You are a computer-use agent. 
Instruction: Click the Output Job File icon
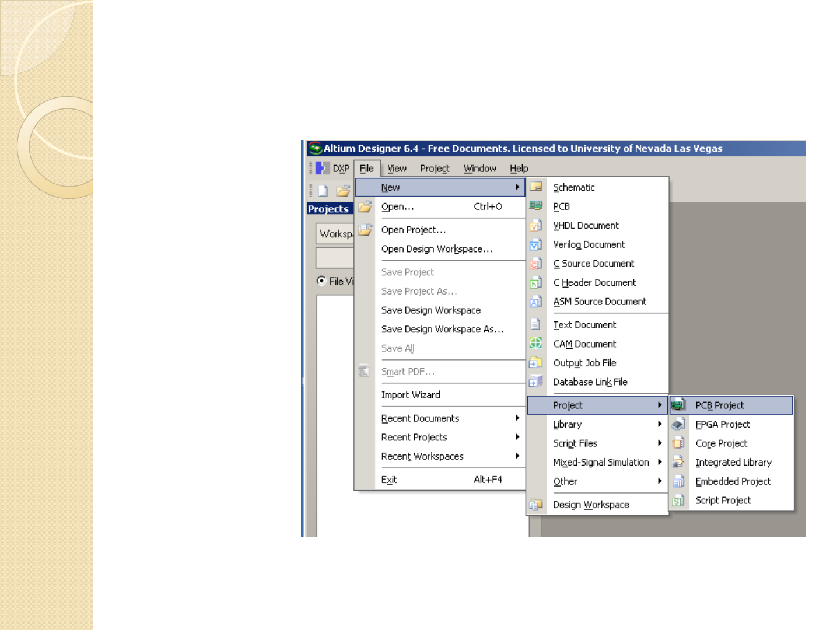[535, 363]
